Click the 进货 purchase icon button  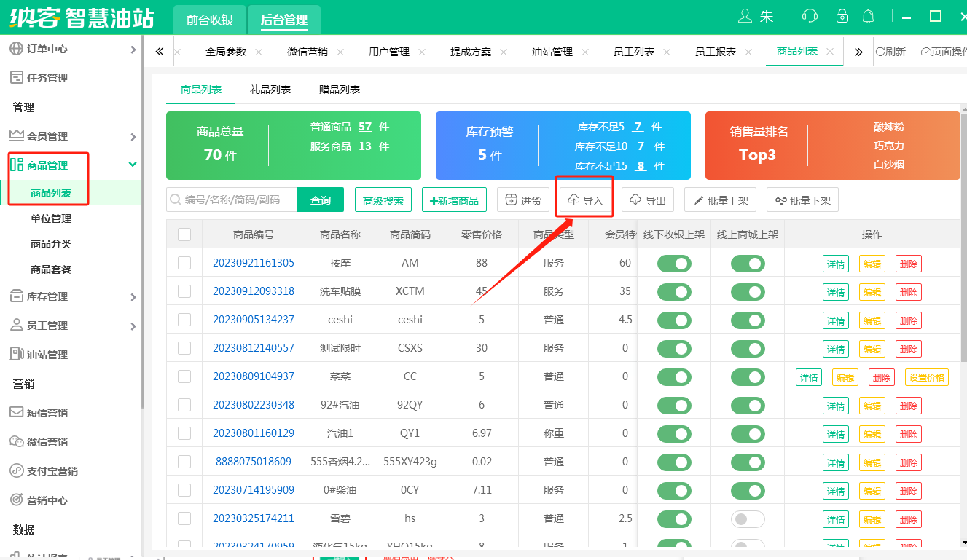522,200
